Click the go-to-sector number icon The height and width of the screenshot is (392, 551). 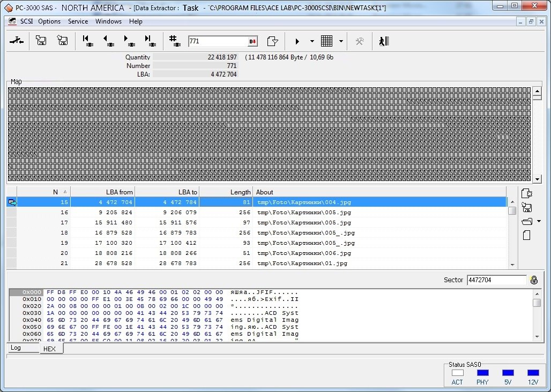tap(175, 41)
